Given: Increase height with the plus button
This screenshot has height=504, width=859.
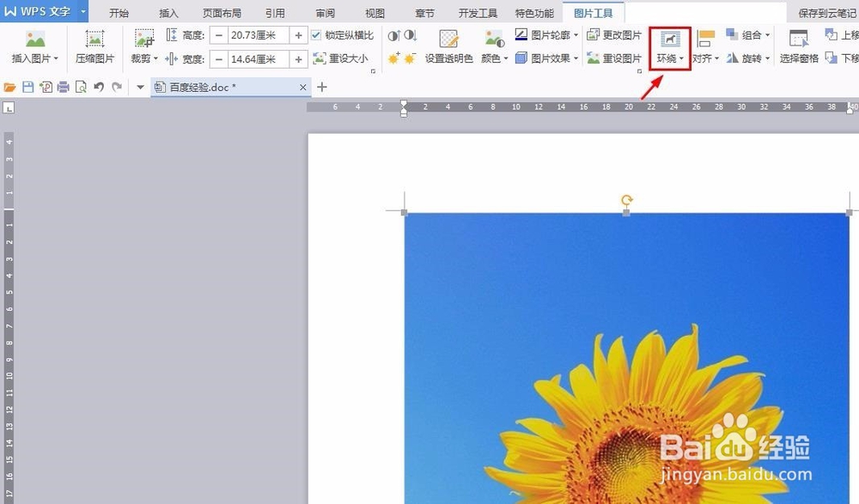Looking at the screenshot, I should pyautogui.click(x=299, y=35).
